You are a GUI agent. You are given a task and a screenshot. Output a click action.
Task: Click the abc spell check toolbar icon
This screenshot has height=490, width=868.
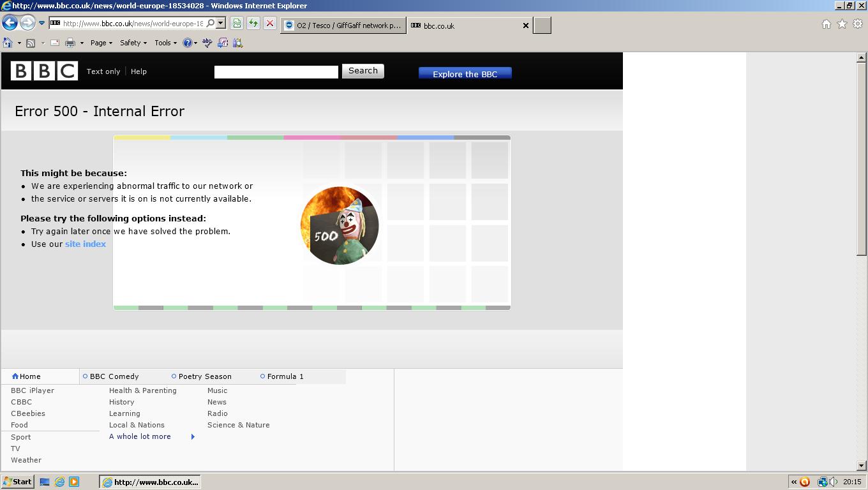click(207, 43)
